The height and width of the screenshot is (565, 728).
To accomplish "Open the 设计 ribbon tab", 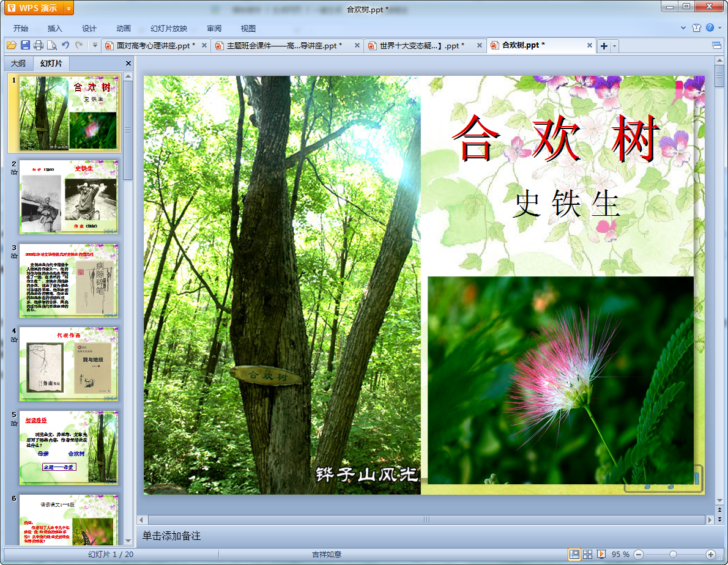I will pyautogui.click(x=89, y=28).
